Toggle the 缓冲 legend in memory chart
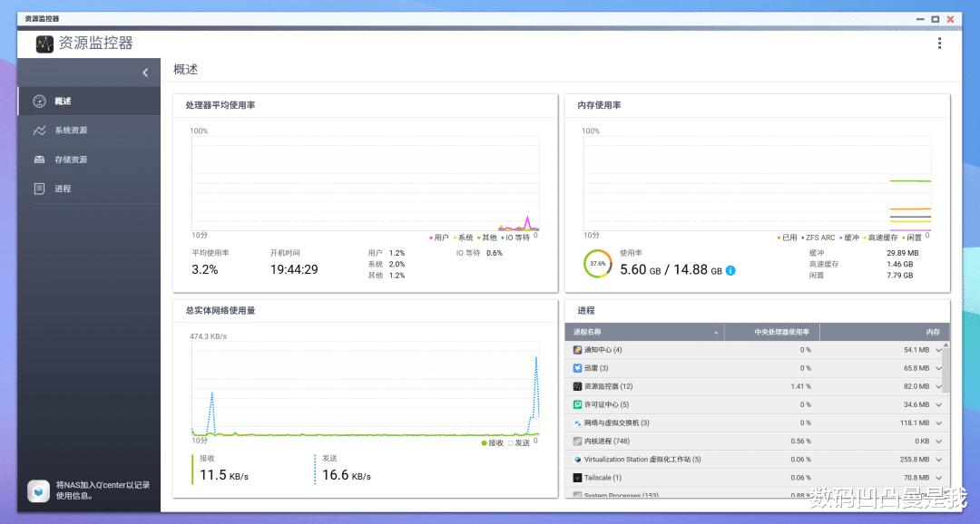 click(849, 238)
